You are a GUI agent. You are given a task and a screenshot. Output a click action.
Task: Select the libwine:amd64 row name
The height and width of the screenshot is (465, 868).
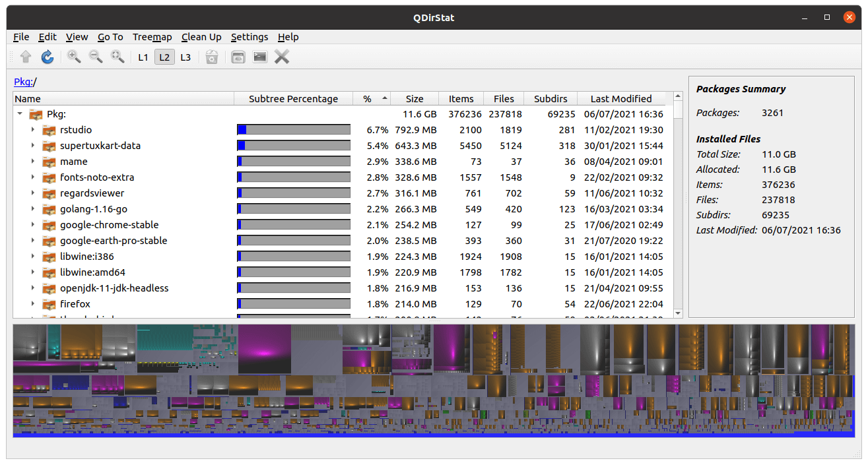(x=92, y=272)
